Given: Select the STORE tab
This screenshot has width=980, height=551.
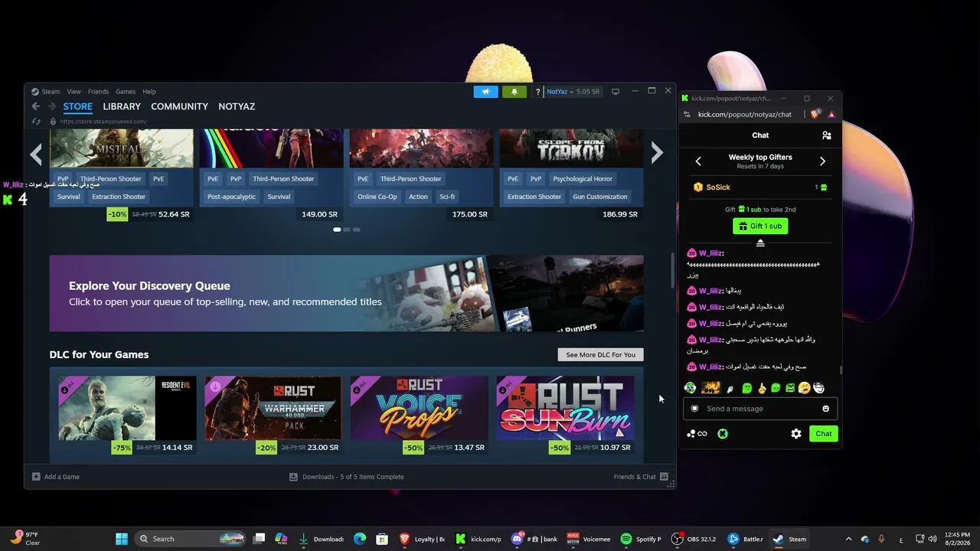Looking at the screenshot, I should click(78, 106).
